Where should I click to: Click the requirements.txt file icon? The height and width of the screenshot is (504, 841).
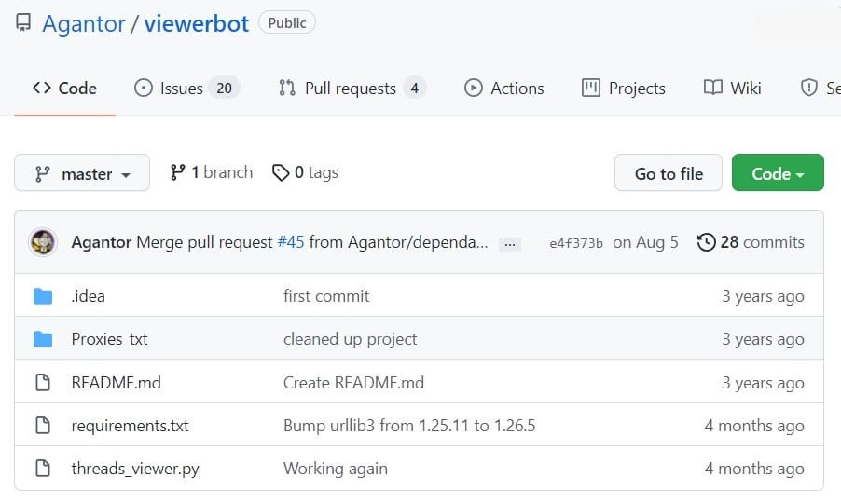click(x=43, y=425)
